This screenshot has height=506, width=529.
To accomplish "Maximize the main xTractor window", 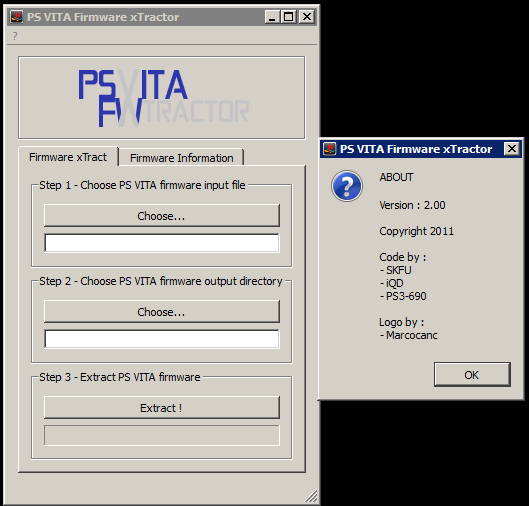I will tap(288, 17).
